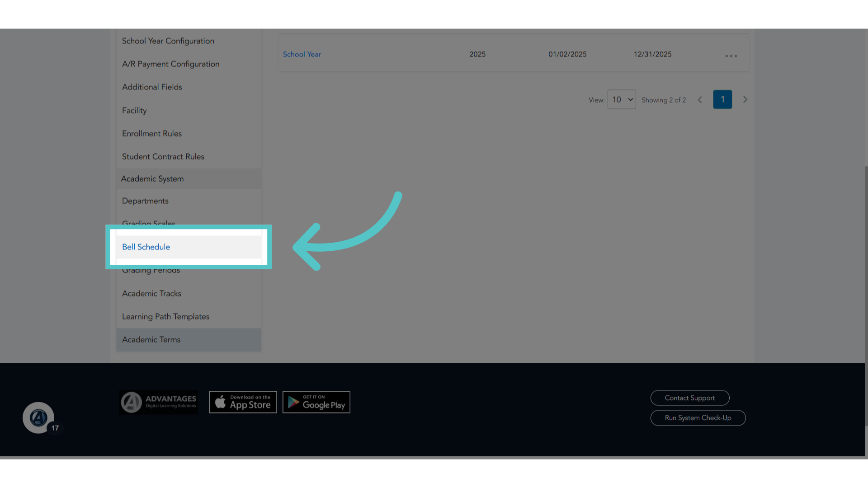Open Download on the App Store badge
868x488 pixels.
[x=243, y=402]
